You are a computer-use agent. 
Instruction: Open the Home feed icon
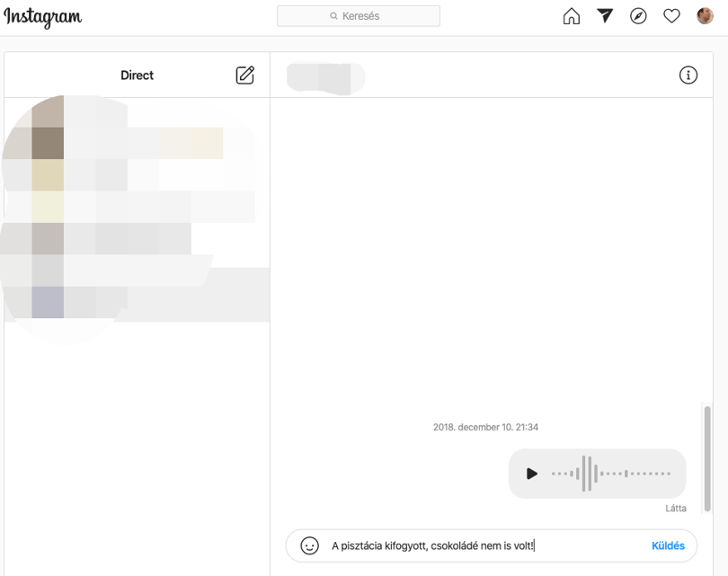point(571,16)
